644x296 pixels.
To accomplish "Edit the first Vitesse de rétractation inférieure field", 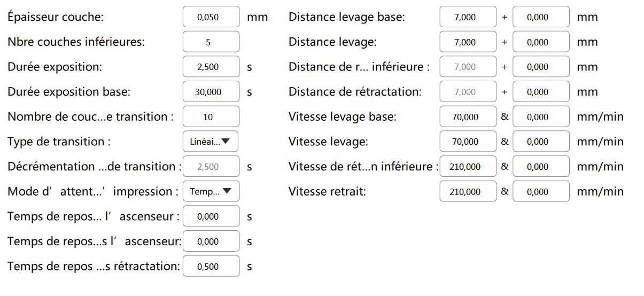I will (468, 167).
